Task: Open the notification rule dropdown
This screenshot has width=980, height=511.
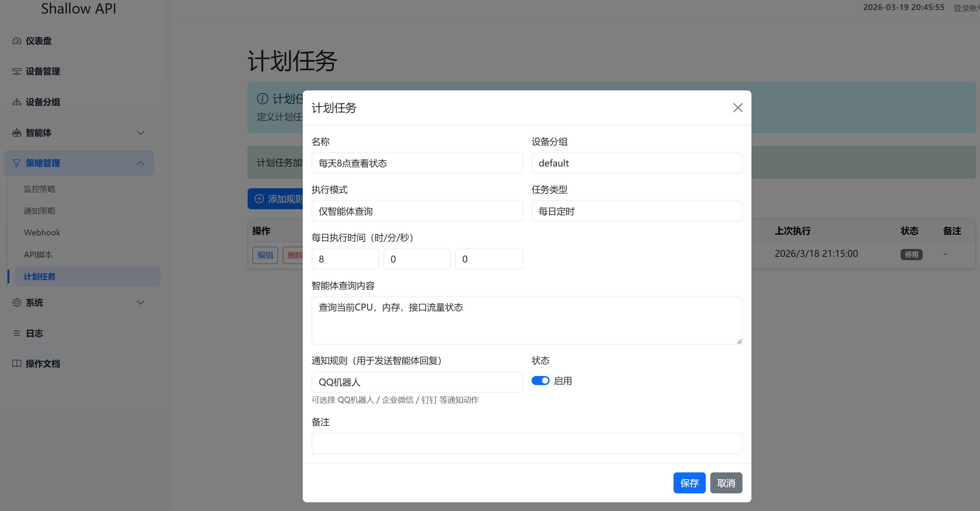Action: click(417, 382)
